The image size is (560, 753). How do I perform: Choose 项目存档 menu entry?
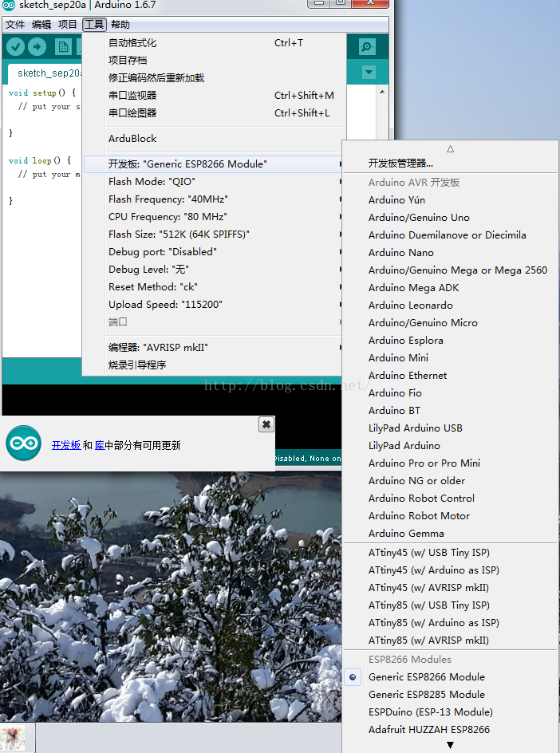click(214, 60)
